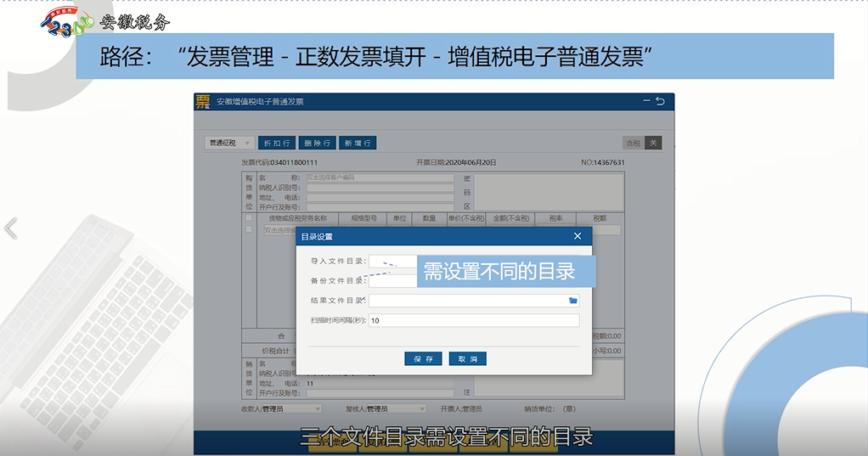868x456 pixels.
Task: Click the 销货单位:(章) label
Action: 550,408
